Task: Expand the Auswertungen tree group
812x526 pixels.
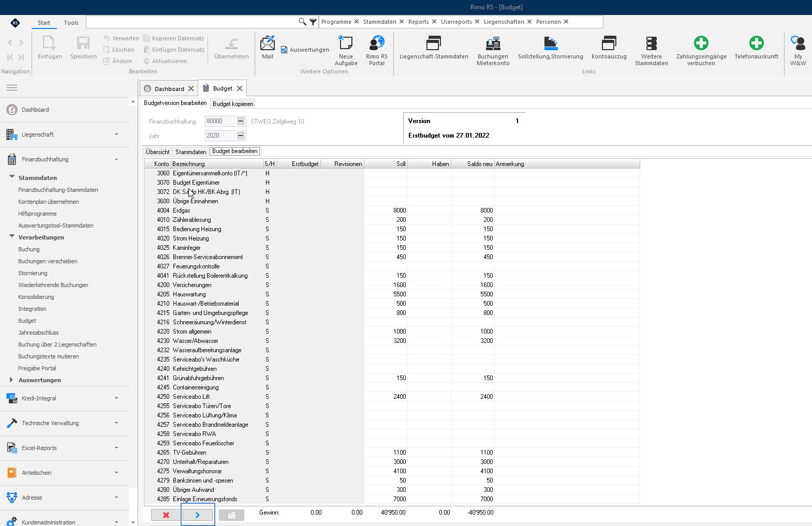Action: click(x=11, y=380)
